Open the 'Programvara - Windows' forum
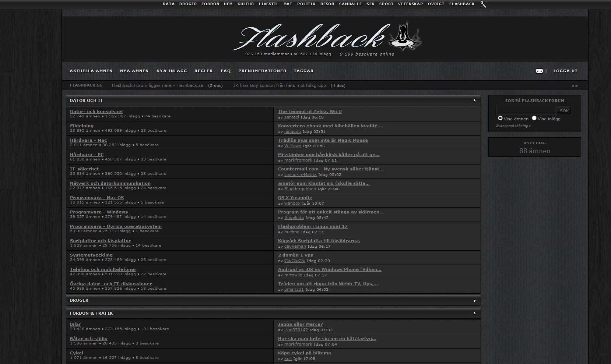The height and width of the screenshot is (364, 611). coord(99,212)
